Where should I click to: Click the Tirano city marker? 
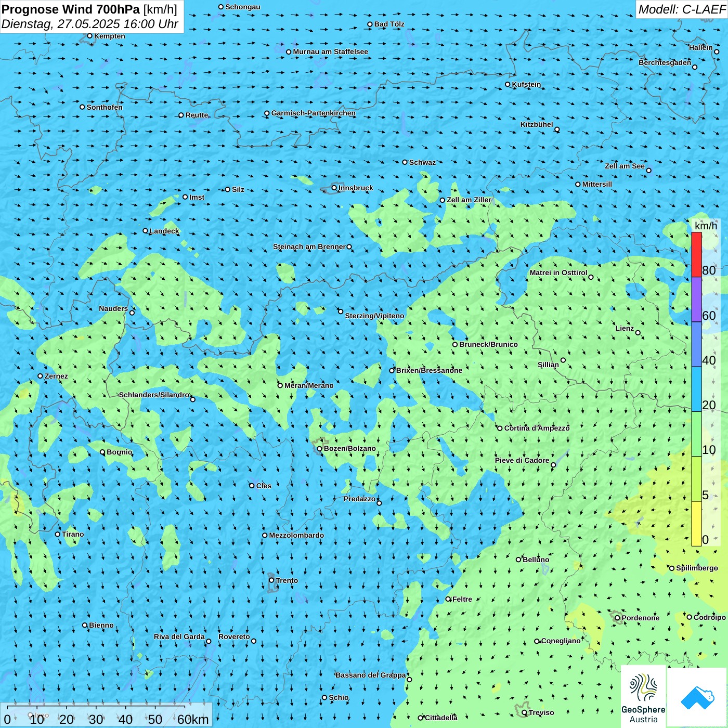coord(58,534)
